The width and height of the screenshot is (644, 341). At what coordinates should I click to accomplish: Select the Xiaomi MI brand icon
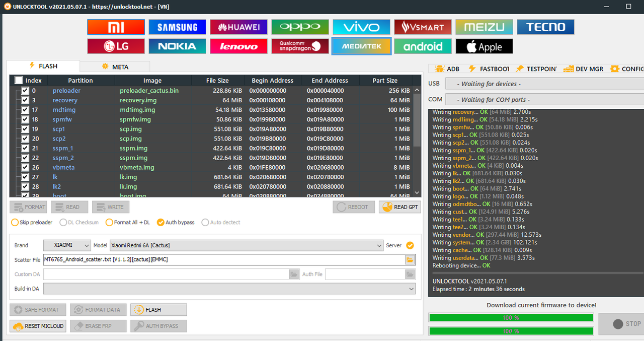pos(116,27)
